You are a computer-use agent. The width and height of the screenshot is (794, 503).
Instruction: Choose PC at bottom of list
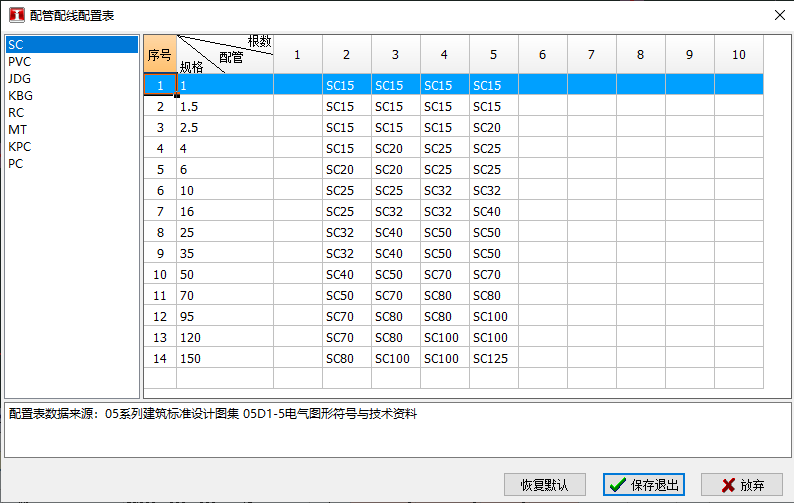(x=16, y=163)
